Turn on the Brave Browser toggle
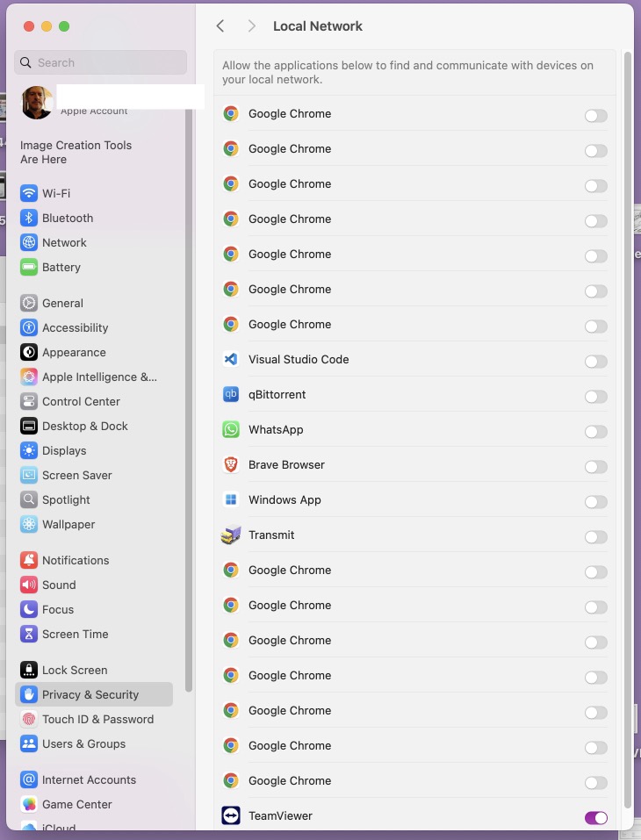641x840 pixels. click(x=596, y=467)
